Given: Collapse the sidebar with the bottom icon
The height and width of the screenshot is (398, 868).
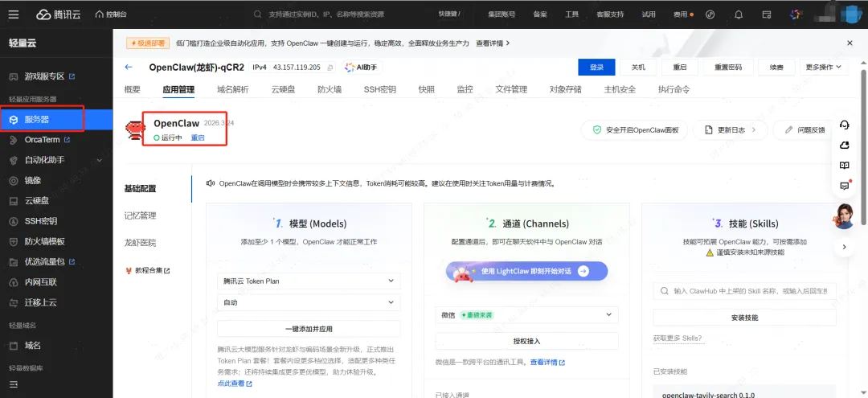Looking at the screenshot, I should pyautogui.click(x=14, y=384).
